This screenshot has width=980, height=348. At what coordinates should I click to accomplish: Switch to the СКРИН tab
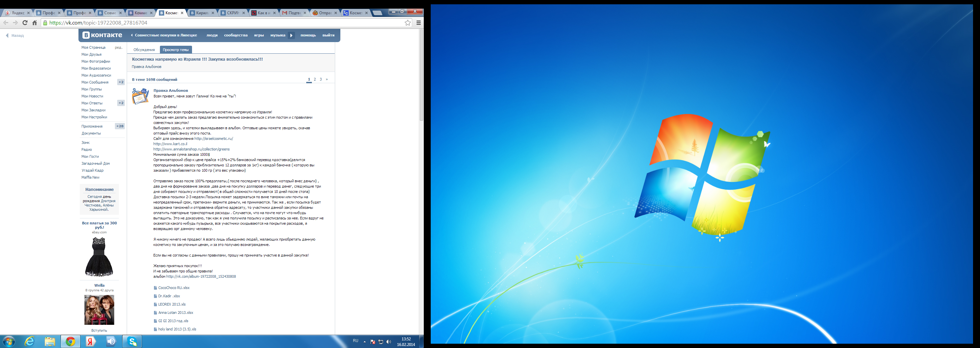[232, 13]
